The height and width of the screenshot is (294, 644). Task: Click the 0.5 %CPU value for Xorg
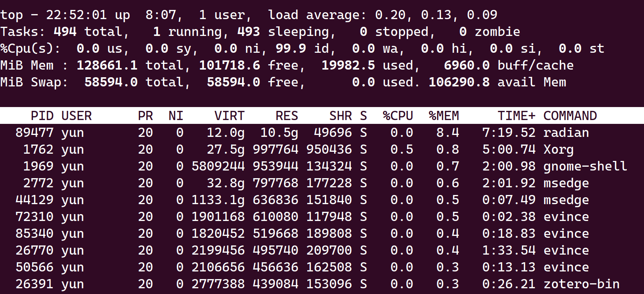pyautogui.click(x=402, y=149)
